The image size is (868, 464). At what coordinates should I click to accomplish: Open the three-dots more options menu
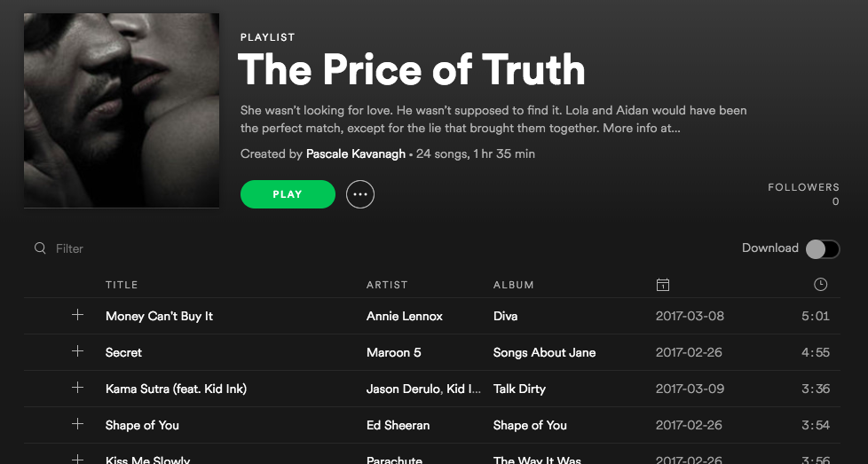[x=360, y=194]
